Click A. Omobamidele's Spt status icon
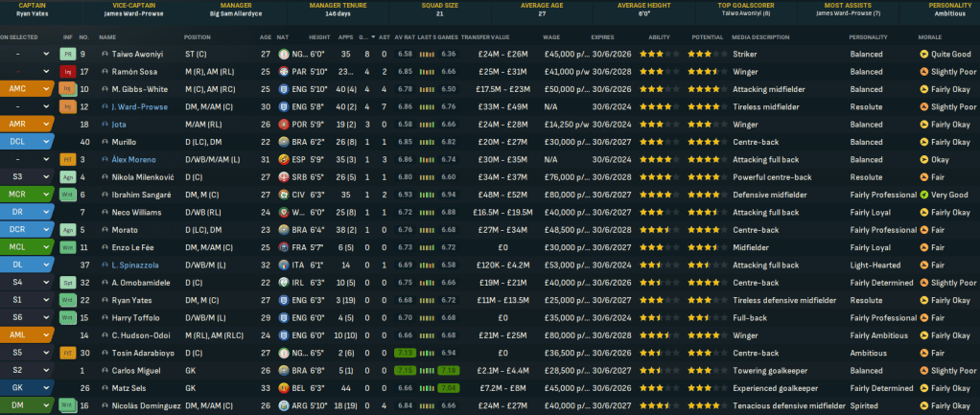980x415 pixels. tap(67, 282)
